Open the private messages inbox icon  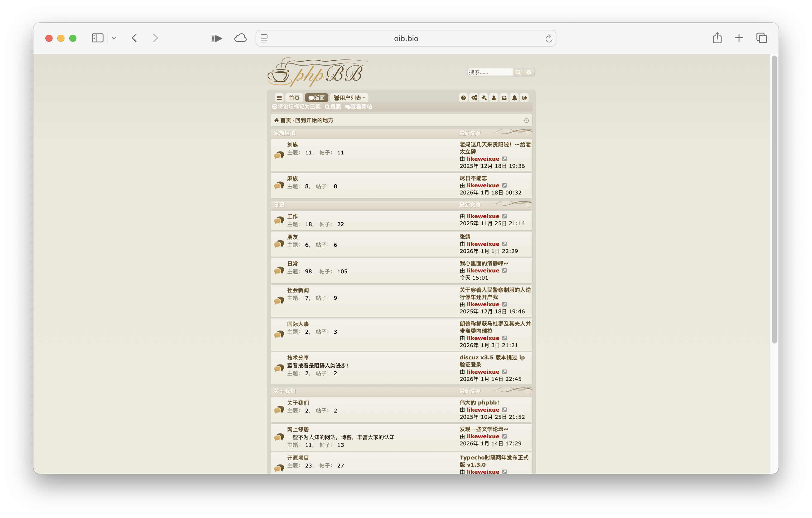[504, 98]
